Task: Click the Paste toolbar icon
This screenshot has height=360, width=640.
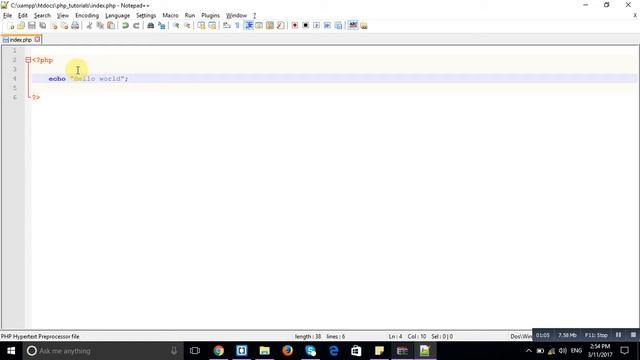Action: coord(111,26)
